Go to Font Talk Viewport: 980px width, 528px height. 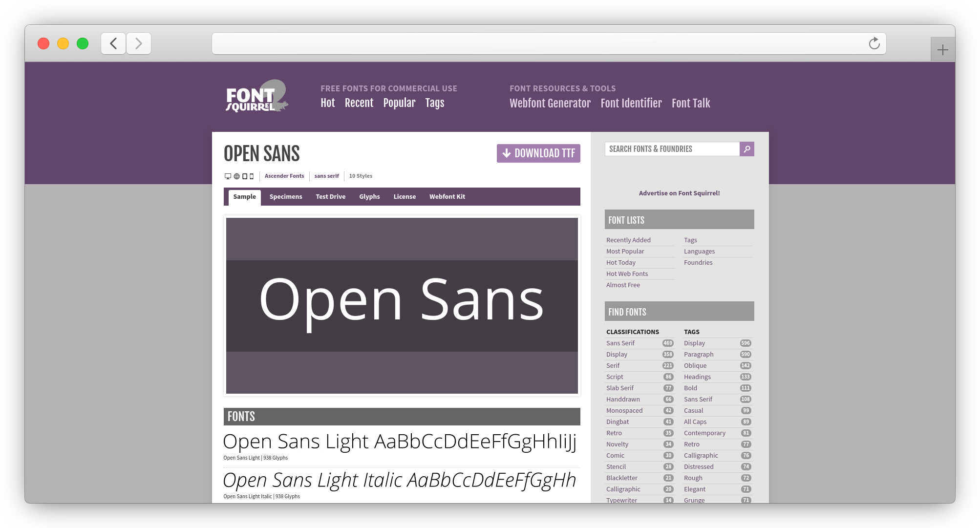tap(691, 103)
